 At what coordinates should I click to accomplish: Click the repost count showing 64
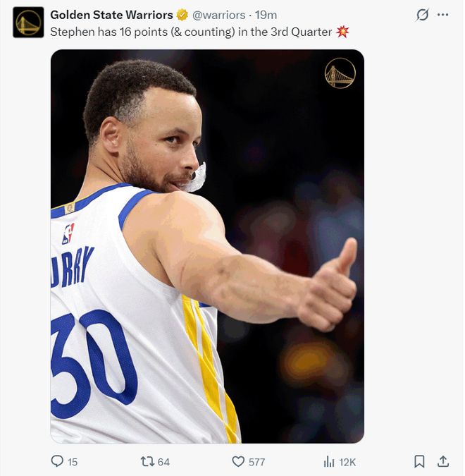click(x=163, y=462)
